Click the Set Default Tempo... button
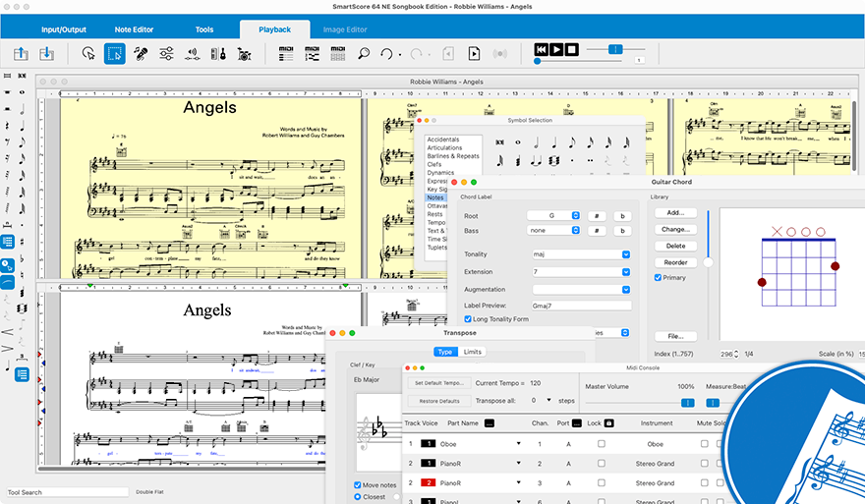Image resolution: width=865 pixels, height=504 pixels. coord(439,383)
